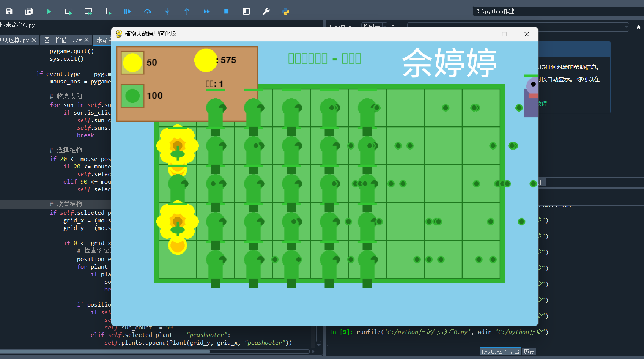
Task: Continue execution until next breakpoint
Action: 206,11
